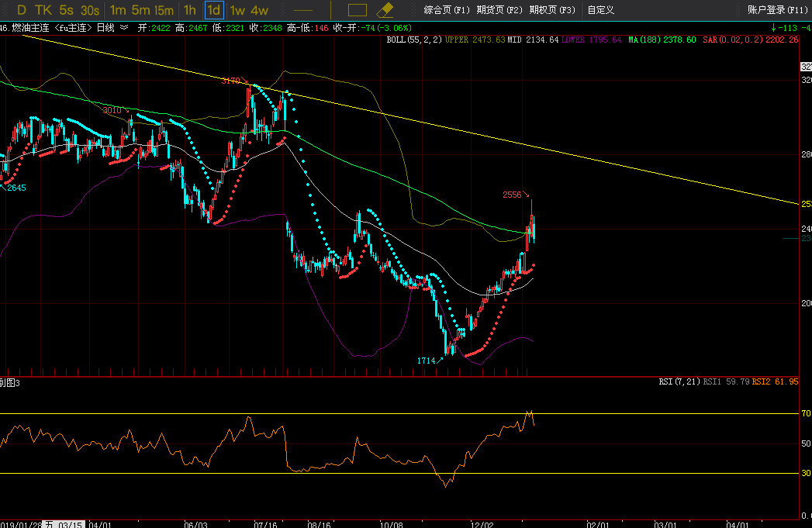The image size is (812, 528).
Task: Click the 低:2321 low price readout
Action: (x=228, y=28)
